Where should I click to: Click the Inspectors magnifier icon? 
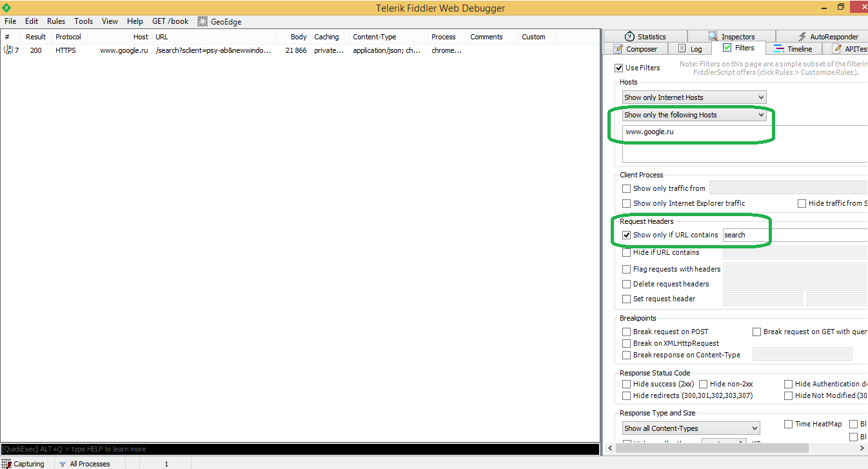pyautogui.click(x=713, y=37)
